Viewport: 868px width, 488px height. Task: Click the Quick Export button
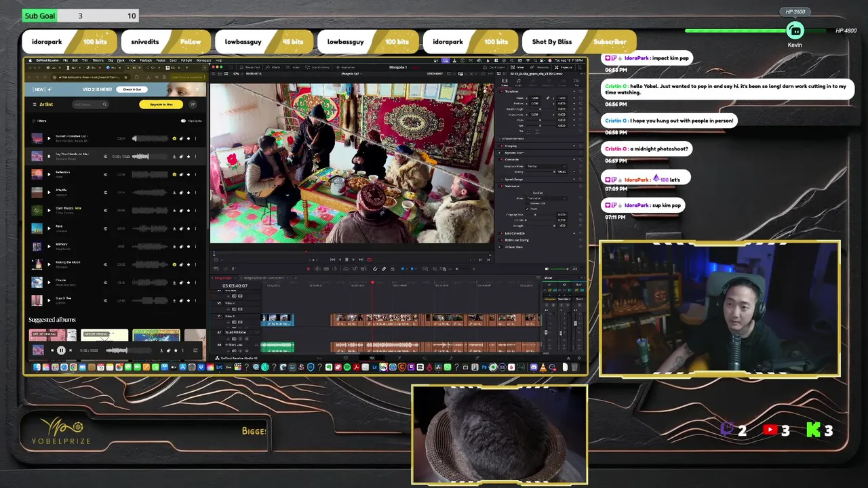494,67
